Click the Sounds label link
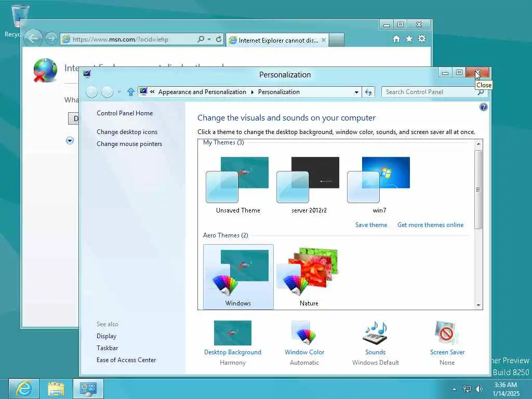This screenshot has width=532, height=399. pos(375,352)
